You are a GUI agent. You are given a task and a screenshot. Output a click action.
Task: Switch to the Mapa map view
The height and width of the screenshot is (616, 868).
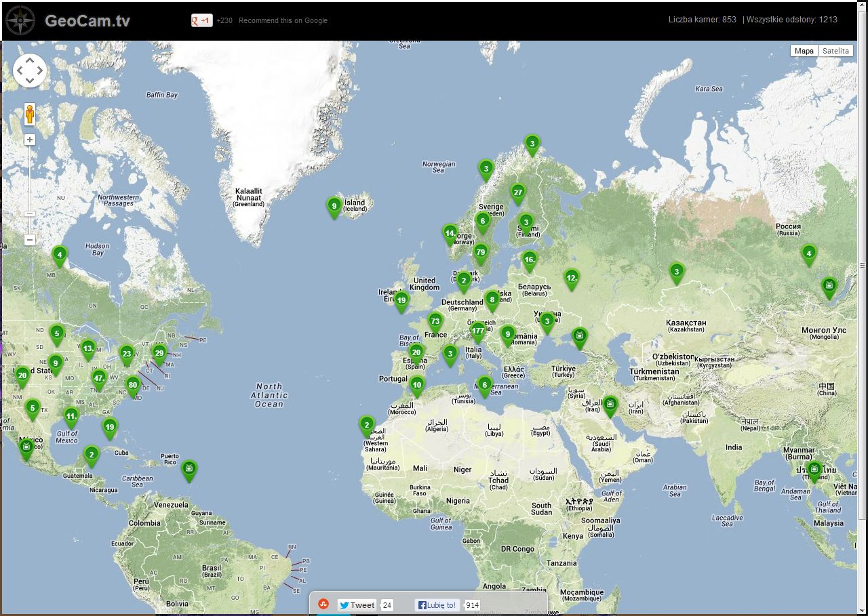pyautogui.click(x=804, y=51)
